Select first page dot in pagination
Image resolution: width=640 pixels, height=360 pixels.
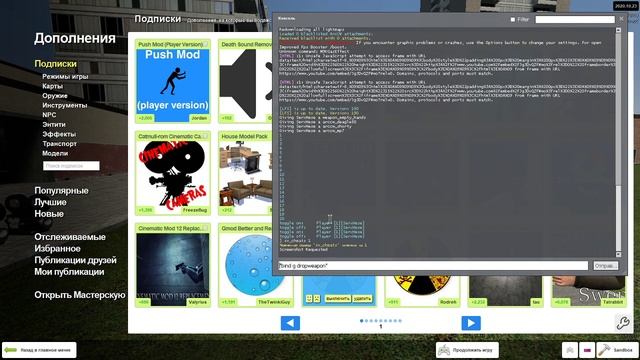(362, 321)
